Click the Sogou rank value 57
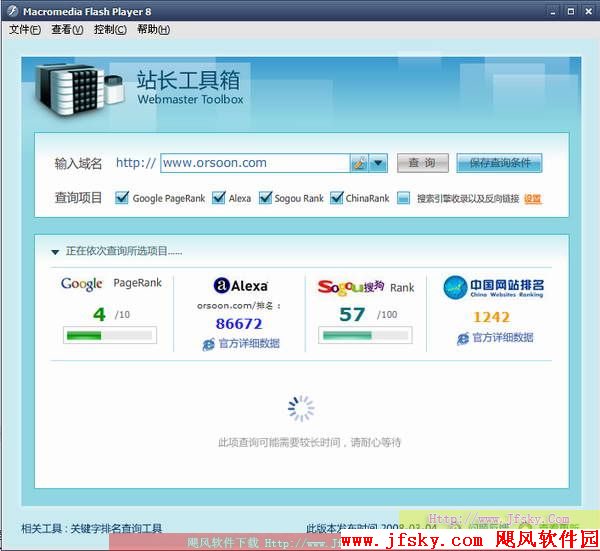This screenshot has width=600, height=551. coord(352,315)
